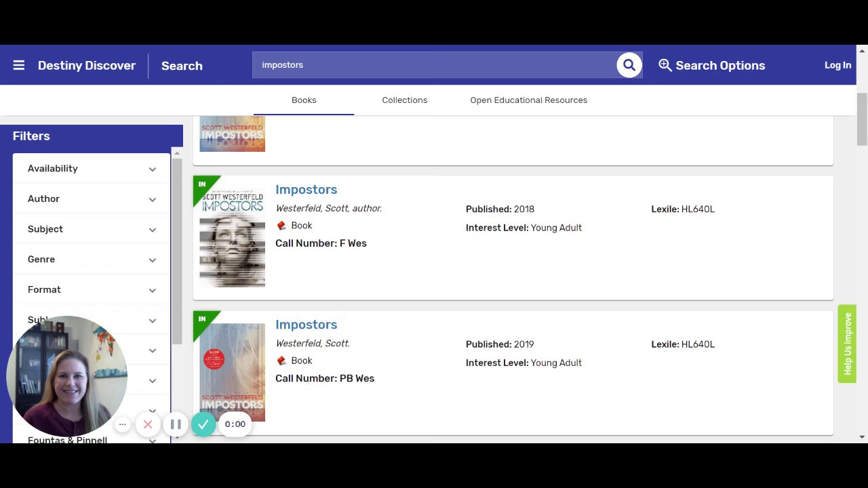This screenshot has width=868, height=488.
Task: Expand the Genre filter
Action: click(92, 260)
